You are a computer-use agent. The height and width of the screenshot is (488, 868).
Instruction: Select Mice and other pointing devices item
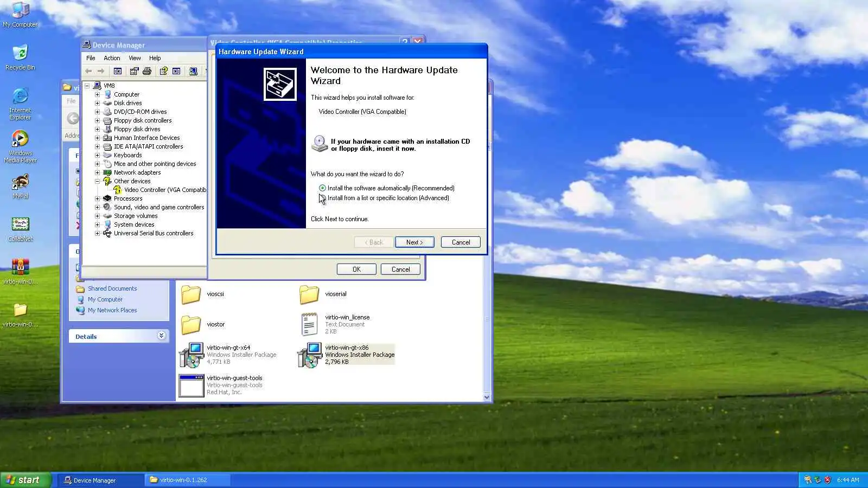coord(155,164)
